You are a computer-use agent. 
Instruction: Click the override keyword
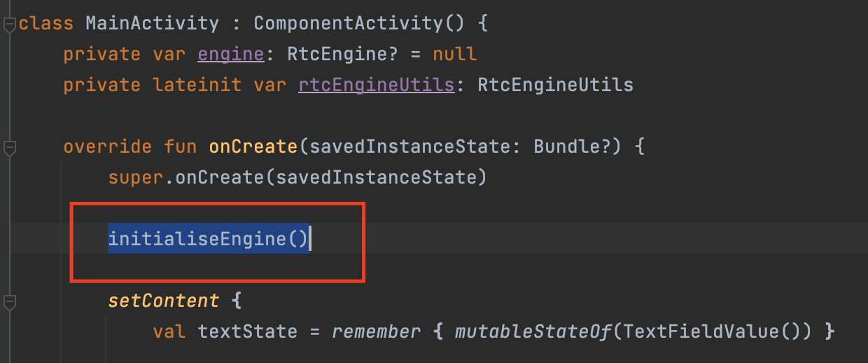pyautogui.click(x=107, y=146)
